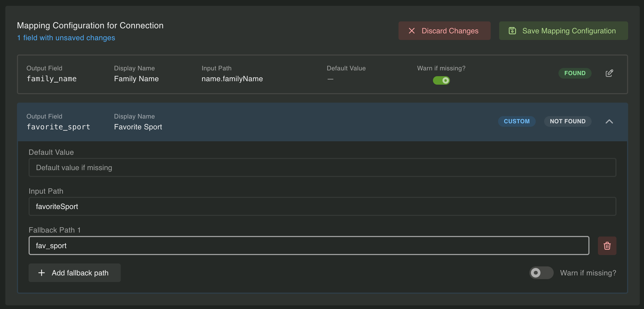The image size is (644, 309).
Task: Click the FOUND status badge
Action: (575, 73)
